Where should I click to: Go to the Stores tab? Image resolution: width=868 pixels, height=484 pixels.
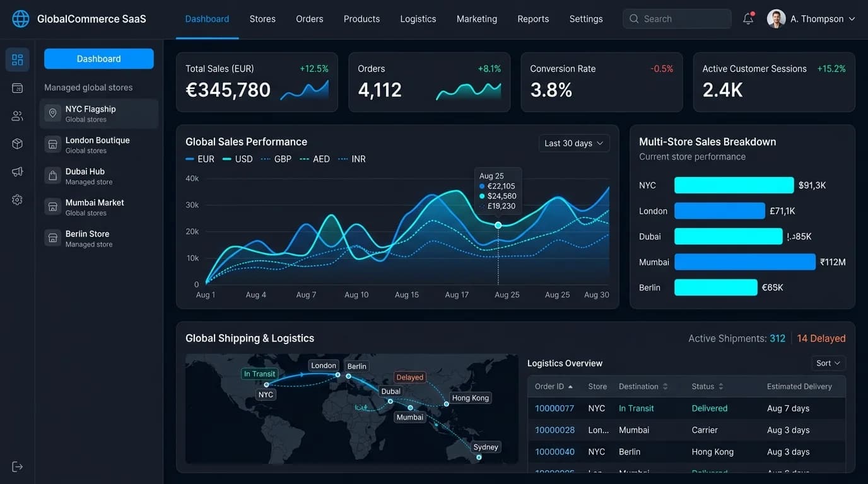coord(262,19)
